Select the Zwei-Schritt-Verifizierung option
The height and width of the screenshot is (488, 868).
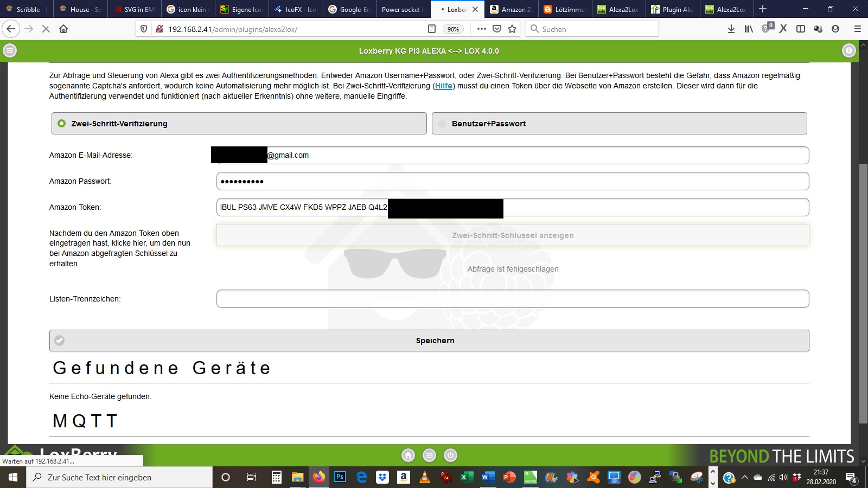[239, 124]
